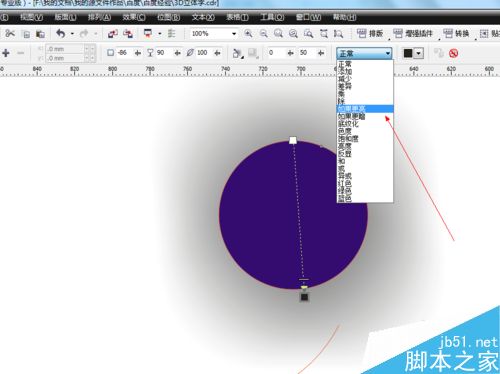This screenshot has width=500, height=374.
Task: Click the Paste clipboard icon
Action: click(40, 34)
